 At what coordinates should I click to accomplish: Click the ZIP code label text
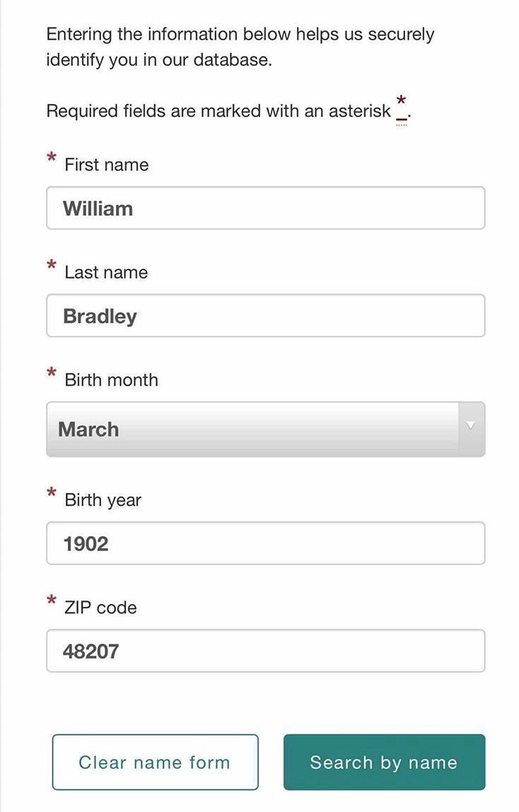pos(100,608)
